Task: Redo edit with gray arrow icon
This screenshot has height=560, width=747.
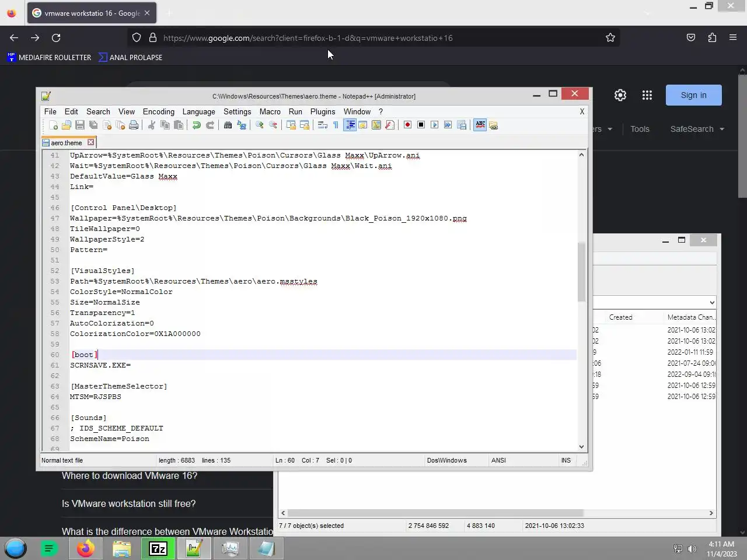Action: tap(210, 125)
